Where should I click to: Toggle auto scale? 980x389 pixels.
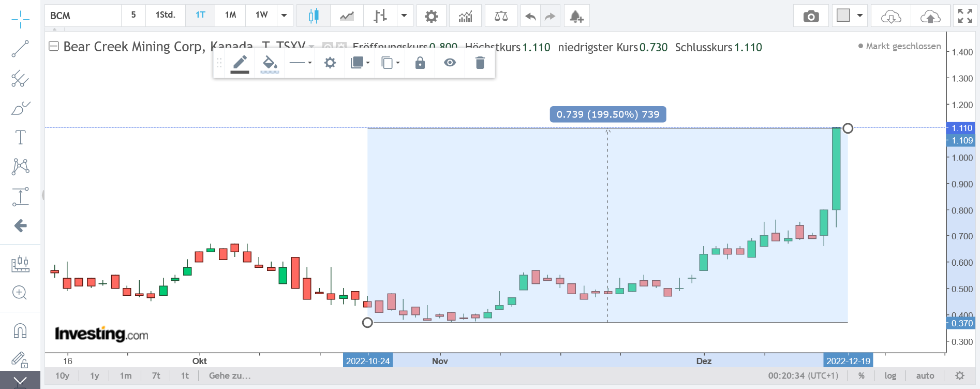(925, 376)
